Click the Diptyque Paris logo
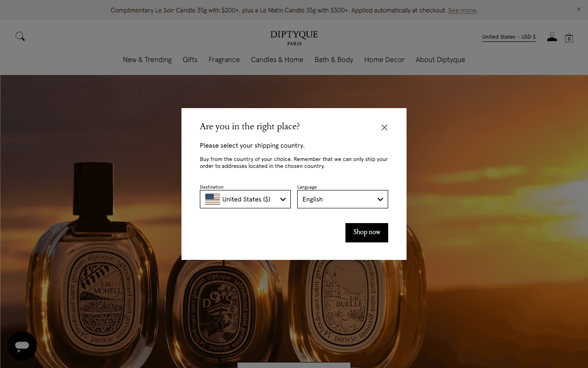The width and height of the screenshot is (588, 368). pos(294,38)
